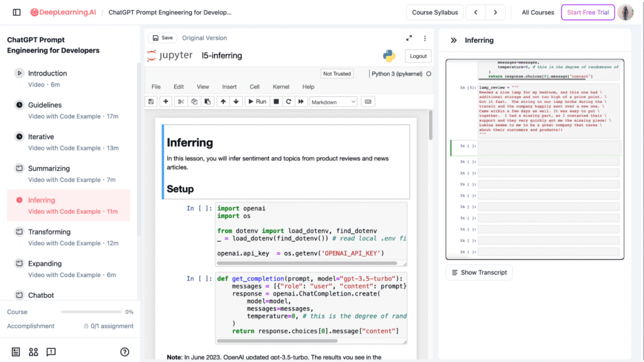The height and width of the screenshot is (362, 644).
Task: Open All Courses link
Action: pos(538,13)
